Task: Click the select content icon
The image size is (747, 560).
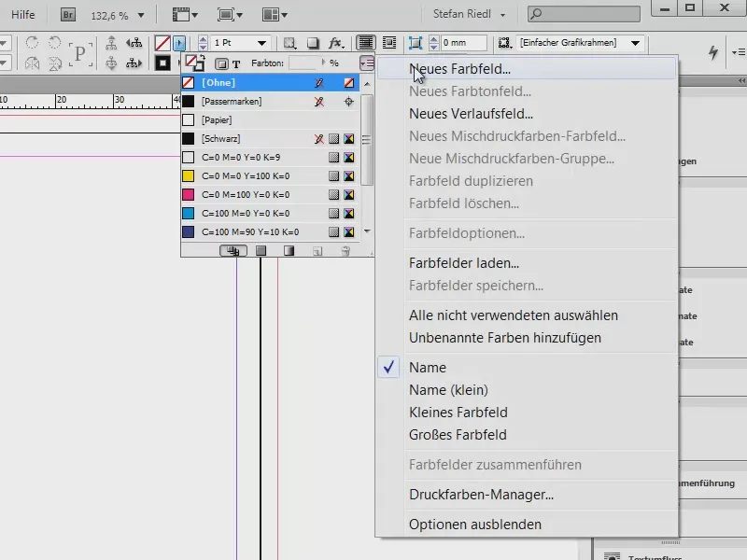Action: point(111,63)
